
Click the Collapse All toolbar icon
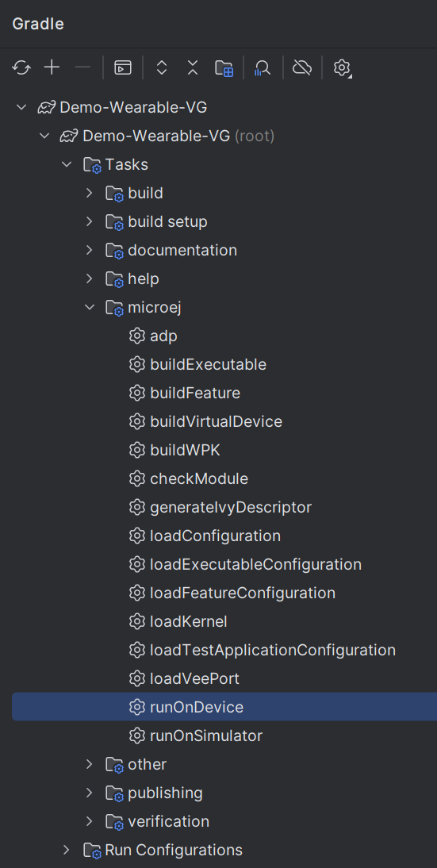pyautogui.click(x=193, y=68)
